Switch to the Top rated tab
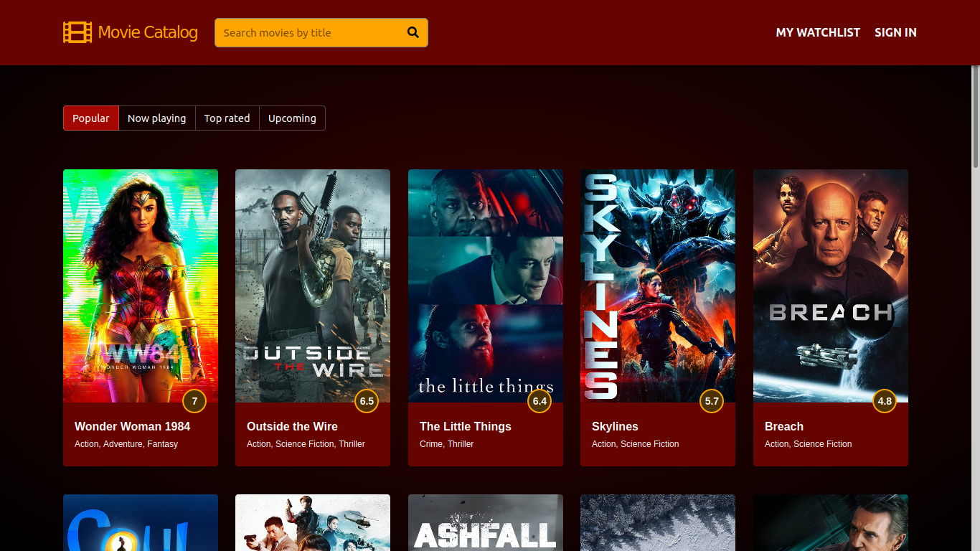 click(x=227, y=118)
